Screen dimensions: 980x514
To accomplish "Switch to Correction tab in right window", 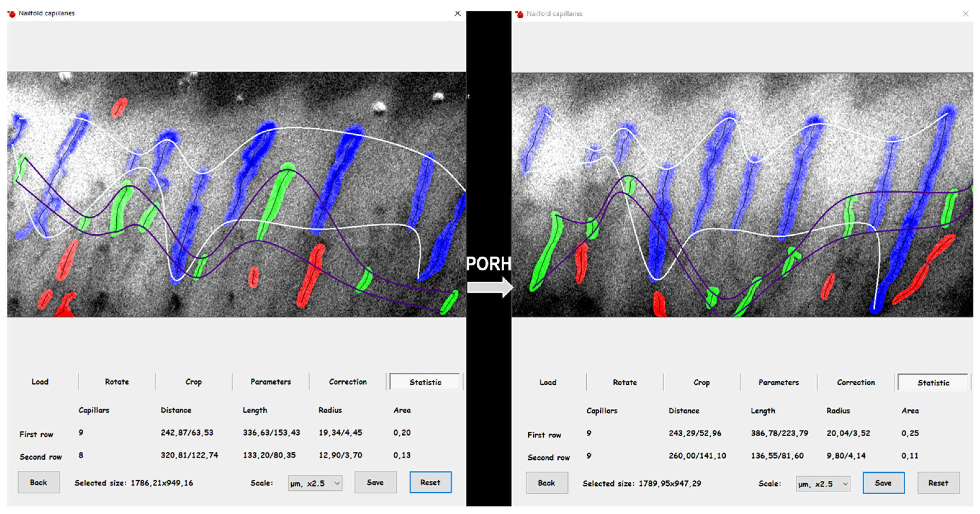I will 856,382.
